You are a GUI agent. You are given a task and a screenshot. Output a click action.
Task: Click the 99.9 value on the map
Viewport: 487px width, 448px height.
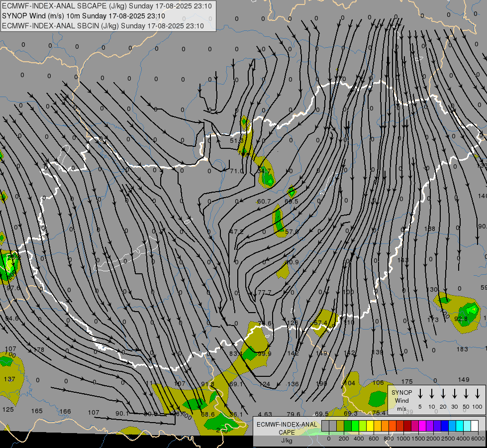pyautogui.click(x=264, y=353)
